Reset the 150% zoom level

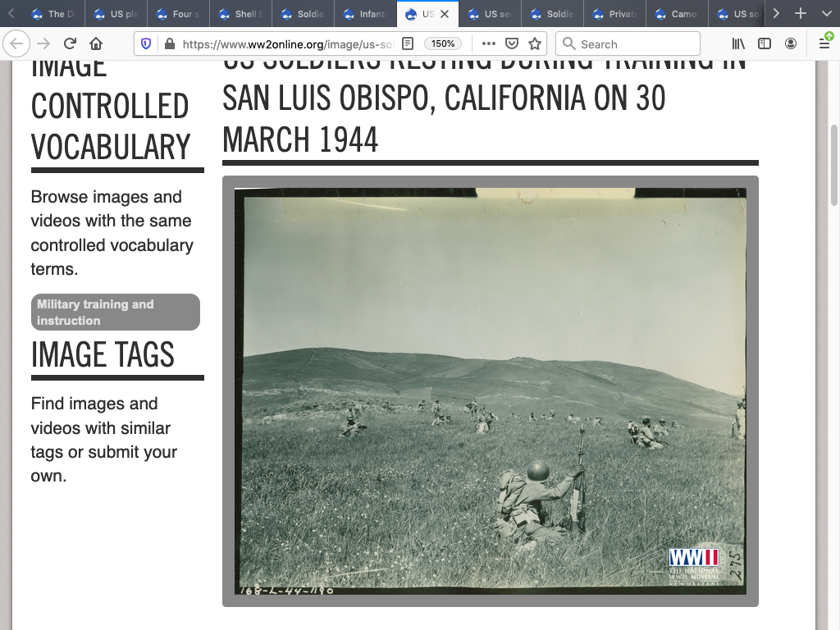[x=443, y=43]
